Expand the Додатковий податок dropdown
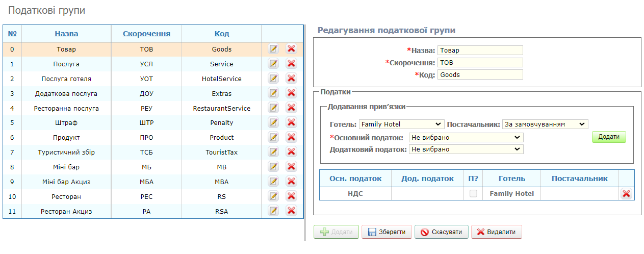Viewport: 644px width, 254px height. tap(466, 149)
